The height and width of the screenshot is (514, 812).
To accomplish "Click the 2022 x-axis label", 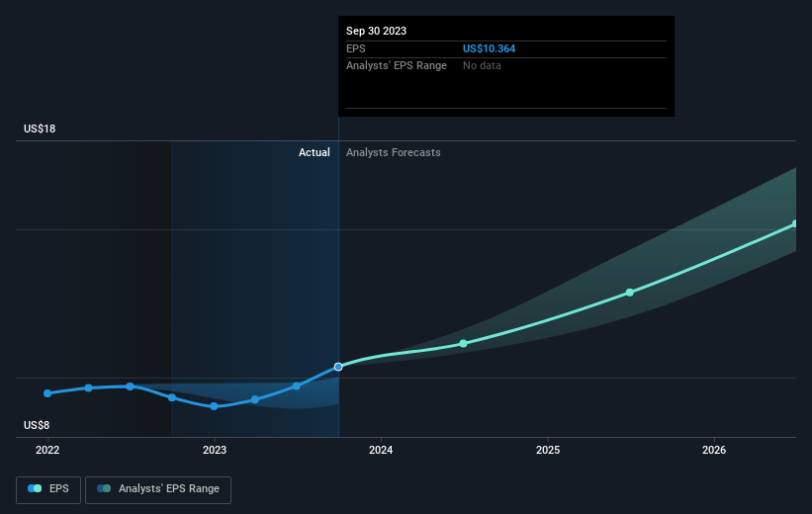I will point(47,451).
